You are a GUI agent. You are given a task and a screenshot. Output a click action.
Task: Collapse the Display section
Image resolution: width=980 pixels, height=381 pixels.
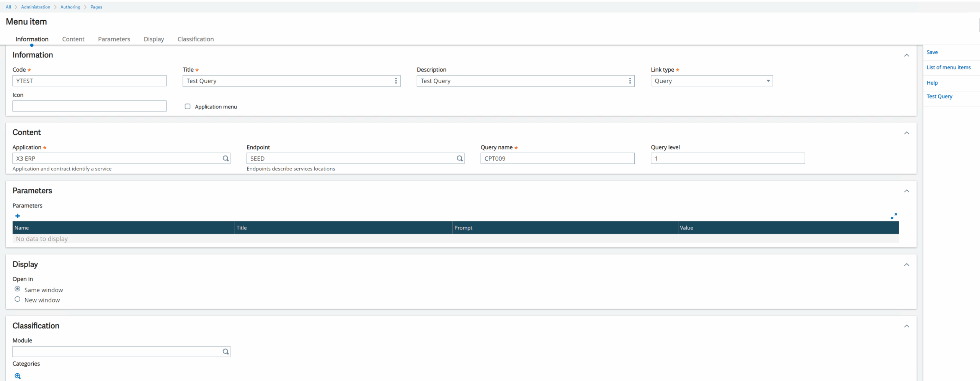(x=906, y=265)
